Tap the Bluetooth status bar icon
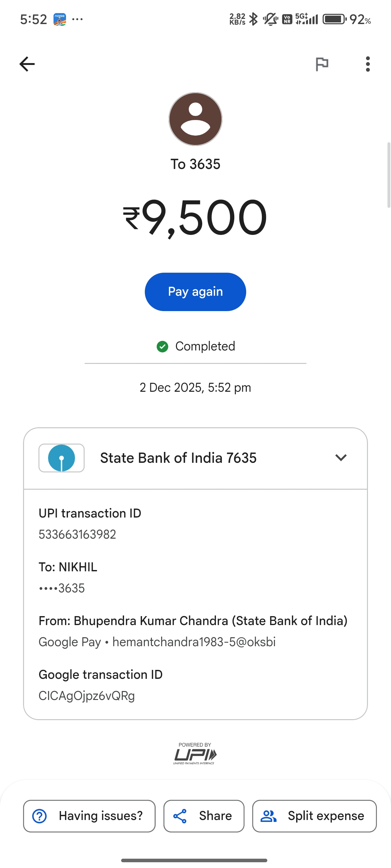The image size is (391, 868). pyautogui.click(x=254, y=19)
